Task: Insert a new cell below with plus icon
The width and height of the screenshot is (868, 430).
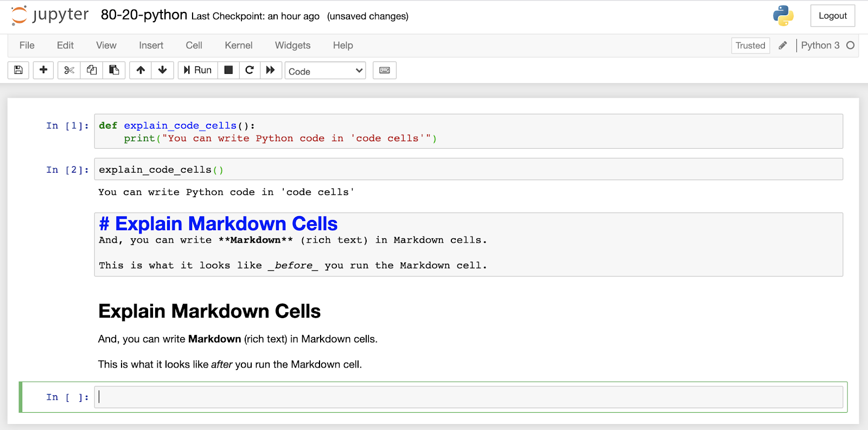Action: pos(43,70)
